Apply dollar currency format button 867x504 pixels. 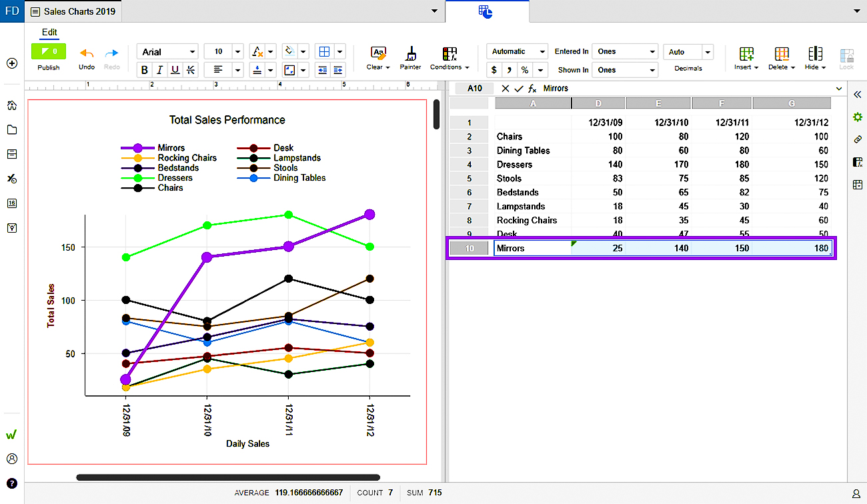494,70
